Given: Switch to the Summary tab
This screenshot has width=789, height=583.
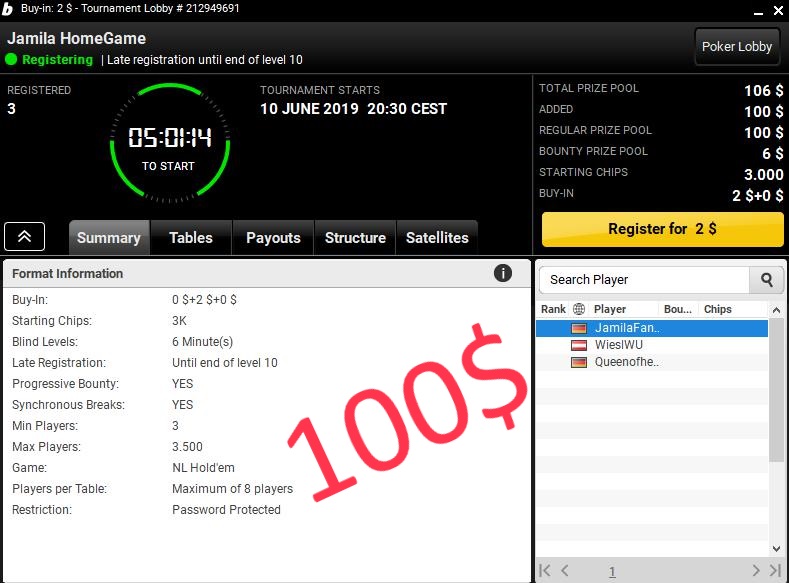Looking at the screenshot, I should click(x=109, y=237).
